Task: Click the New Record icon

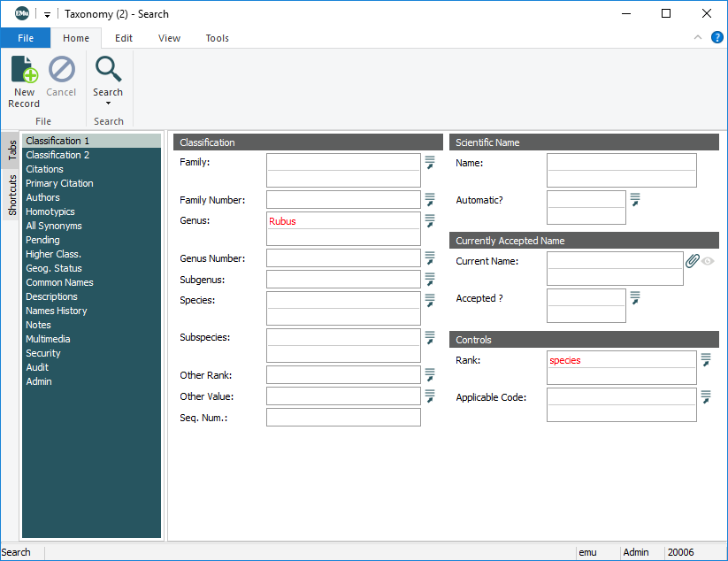Action: [x=24, y=70]
